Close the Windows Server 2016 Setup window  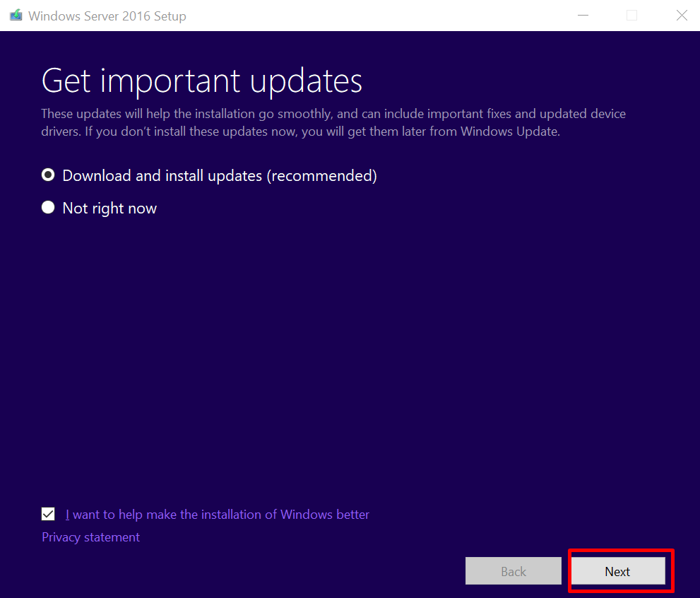click(680, 15)
